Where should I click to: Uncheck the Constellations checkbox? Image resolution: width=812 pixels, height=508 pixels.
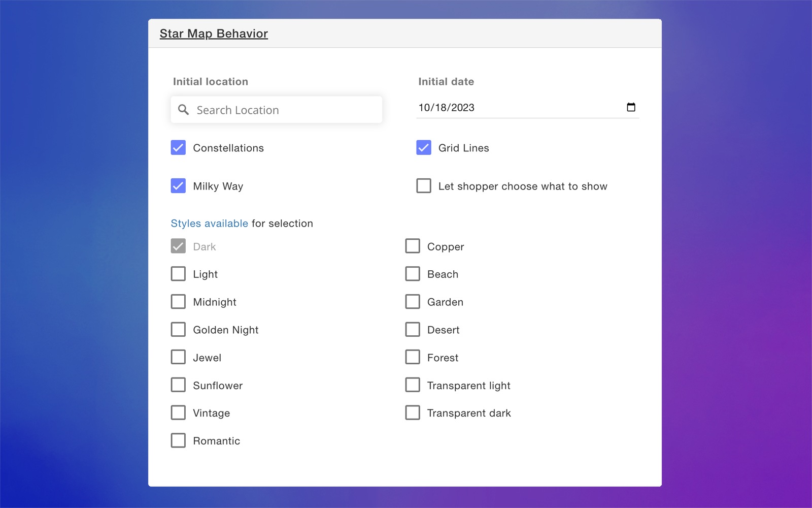point(178,148)
